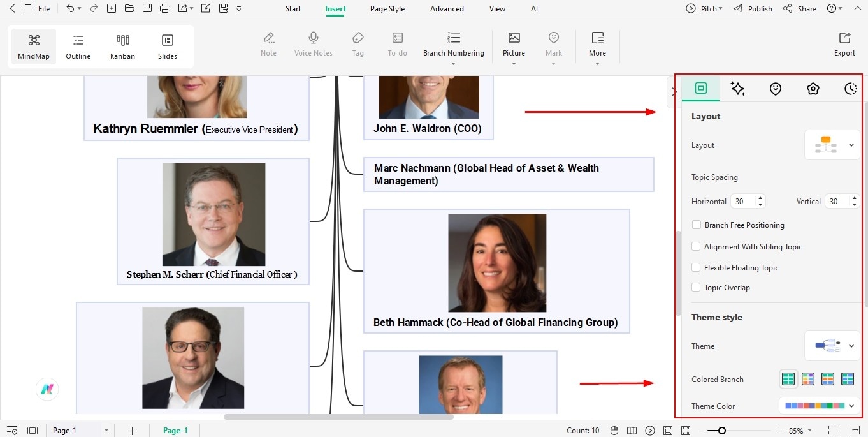The width and height of the screenshot is (868, 437).
Task: Switch to the Outline view icon
Action: (x=78, y=45)
